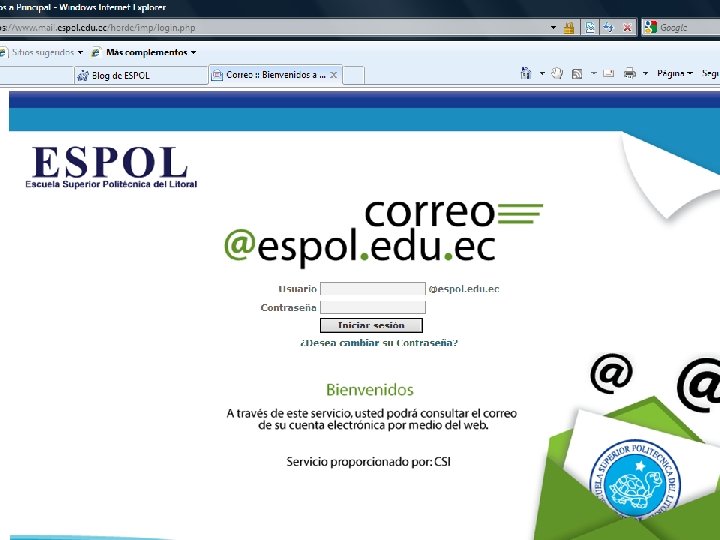Open the Home button dropdown arrow
Image resolution: width=720 pixels, height=540 pixels.
point(542,73)
